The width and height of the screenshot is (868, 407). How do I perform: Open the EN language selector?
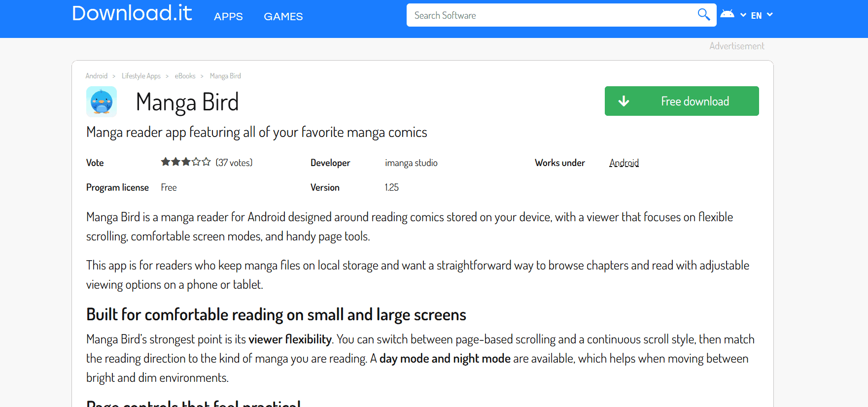coord(756,16)
